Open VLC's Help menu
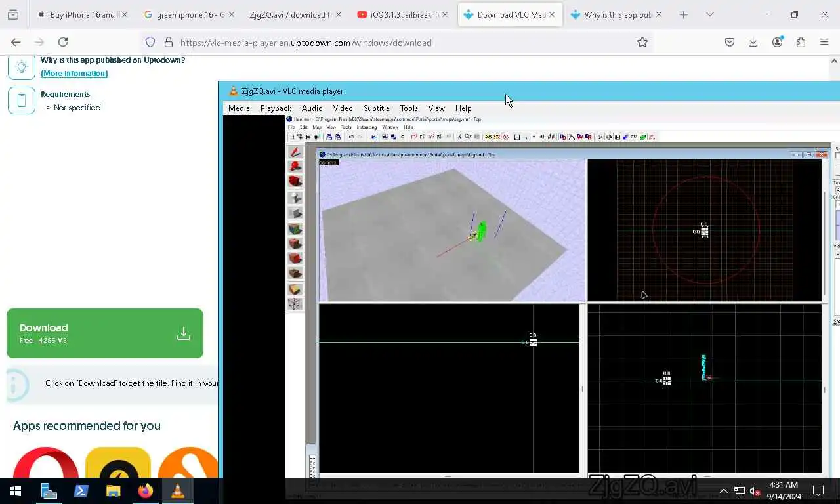This screenshot has width=840, height=504. (x=463, y=108)
